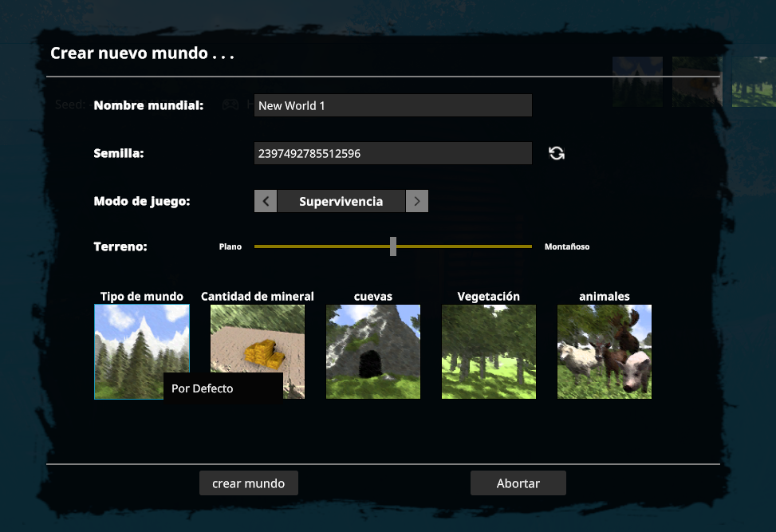Click the Cantidad de mineral heading text
Screen dimensions: 776x532
(x=257, y=296)
